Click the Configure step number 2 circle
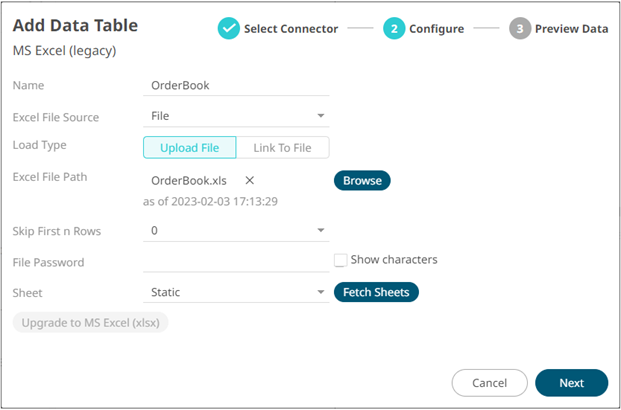The height and width of the screenshot is (410, 621). 394,29
